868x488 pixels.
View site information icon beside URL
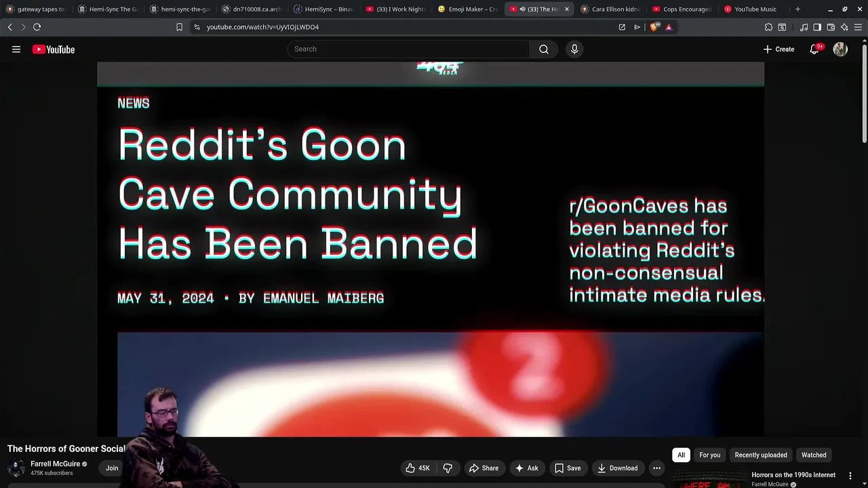[197, 27]
